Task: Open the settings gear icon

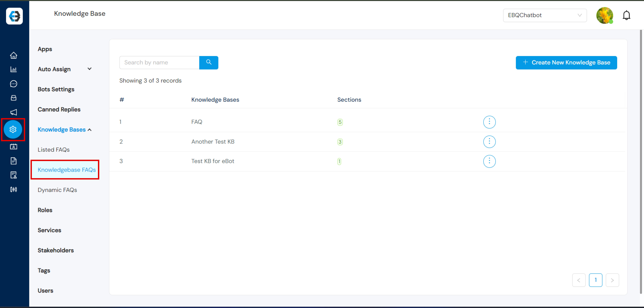Action: 13,129
